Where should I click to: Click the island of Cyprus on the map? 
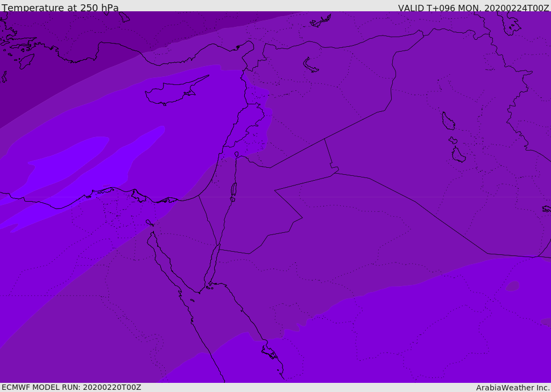click(176, 91)
